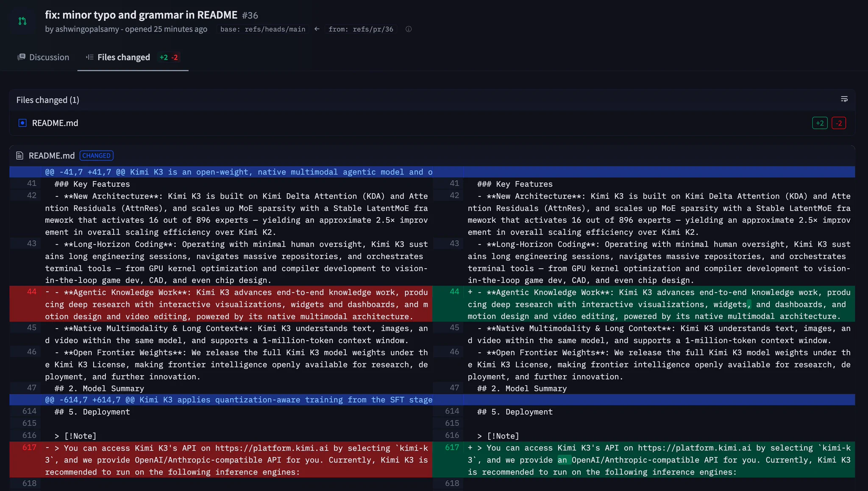Click left line number 46

click(31, 352)
